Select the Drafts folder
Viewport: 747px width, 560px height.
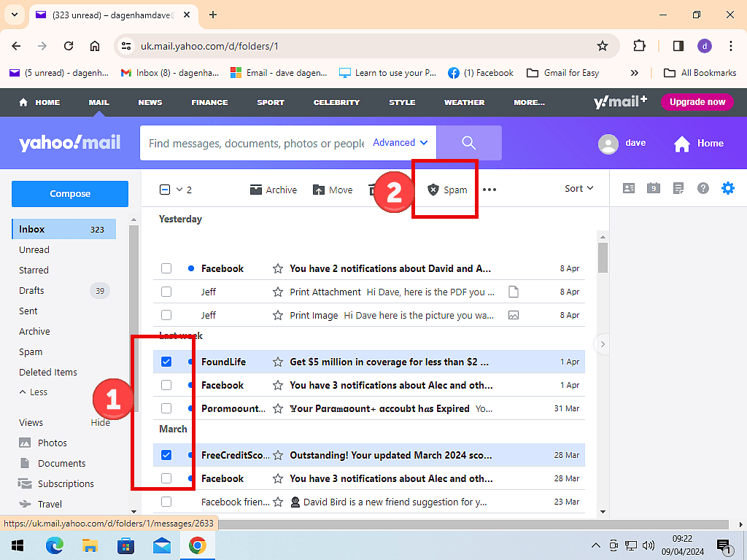pos(31,290)
